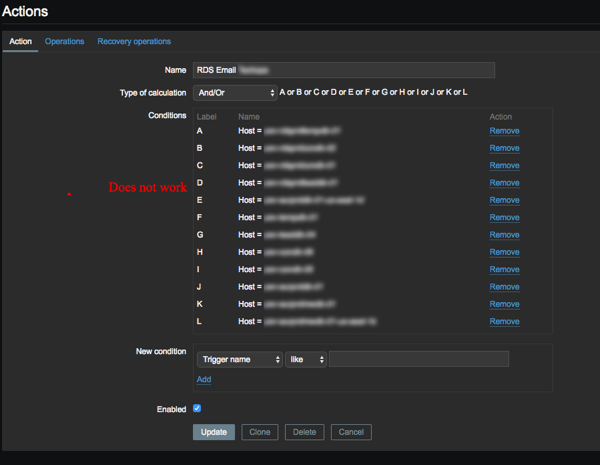Cancel editing the action
Screen dimensions: 600x465
tap(351, 432)
